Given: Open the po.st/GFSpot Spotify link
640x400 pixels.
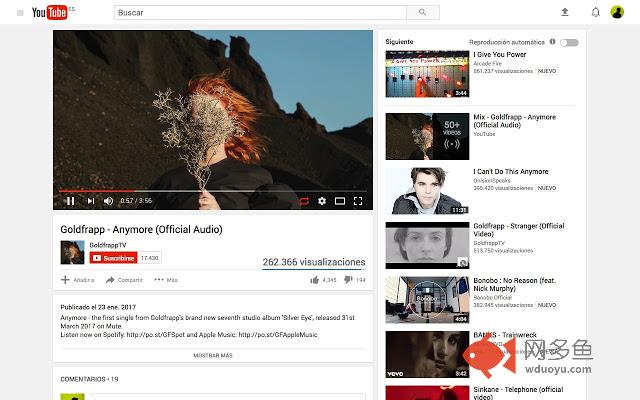Looking at the screenshot, I should click(154, 335).
